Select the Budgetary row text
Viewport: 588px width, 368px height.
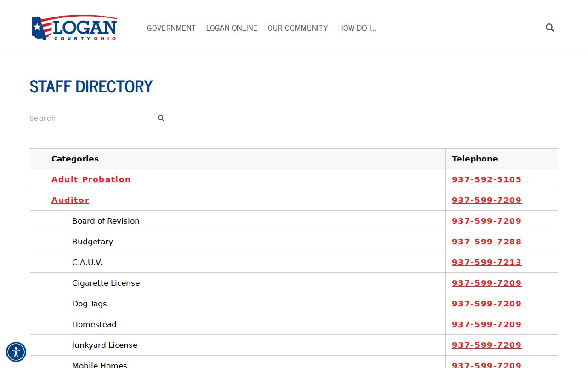pos(92,241)
